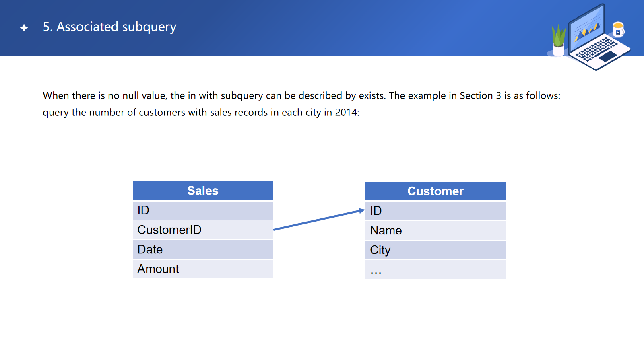Image resolution: width=644 pixels, height=362 pixels.
Task: Select the "5. Associated subquery" title
Action: tap(109, 27)
